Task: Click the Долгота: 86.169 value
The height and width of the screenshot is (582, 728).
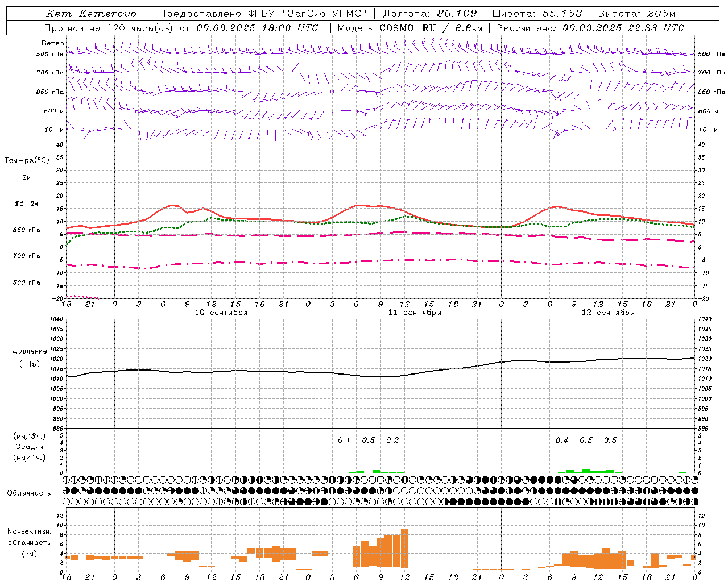Action: coord(430,14)
